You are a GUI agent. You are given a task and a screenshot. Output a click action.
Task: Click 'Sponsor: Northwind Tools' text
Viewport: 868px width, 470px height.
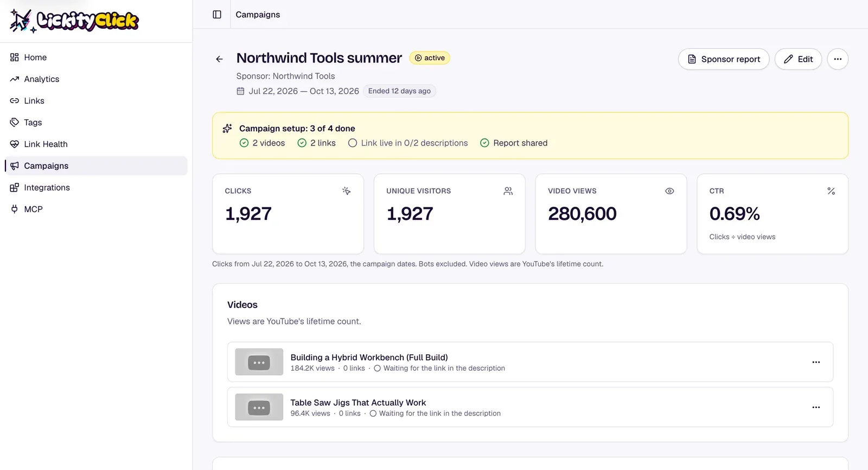click(285, 76)
